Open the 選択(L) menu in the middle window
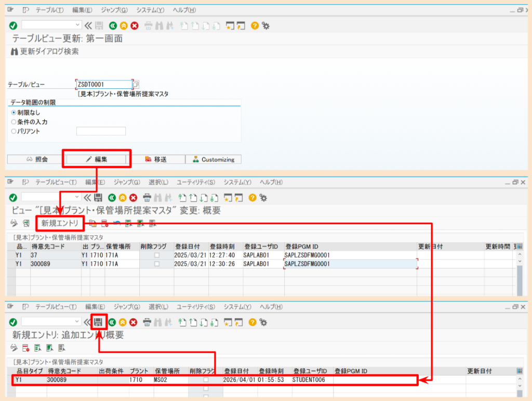Viewport: 532px width, 401px height. tap(158, 182)
